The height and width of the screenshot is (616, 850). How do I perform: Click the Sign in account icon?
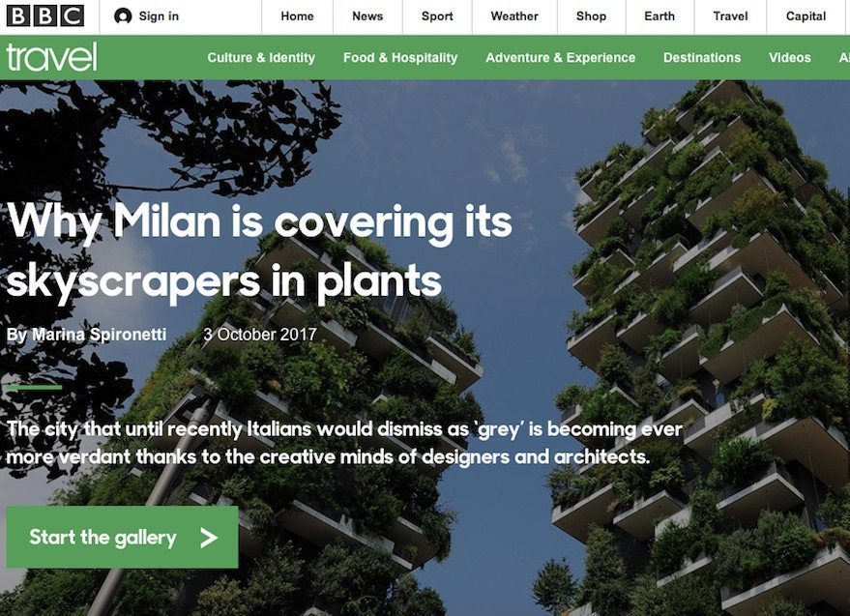point(123,16)
